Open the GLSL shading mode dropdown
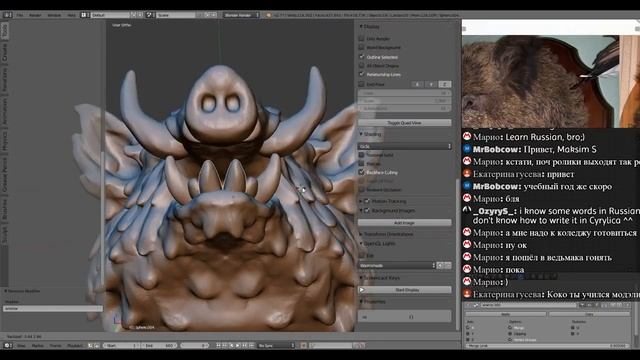 click(x=405, y=146)
